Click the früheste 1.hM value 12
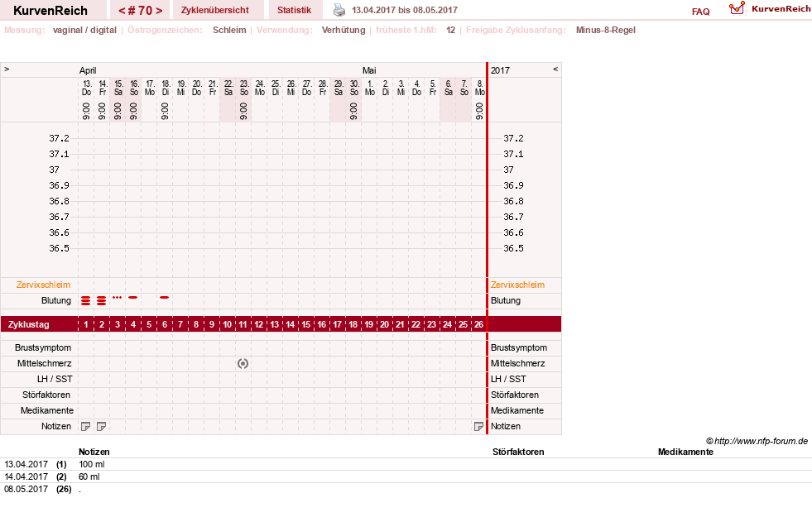This screenshot has height=517, width=812. [450, 30]
